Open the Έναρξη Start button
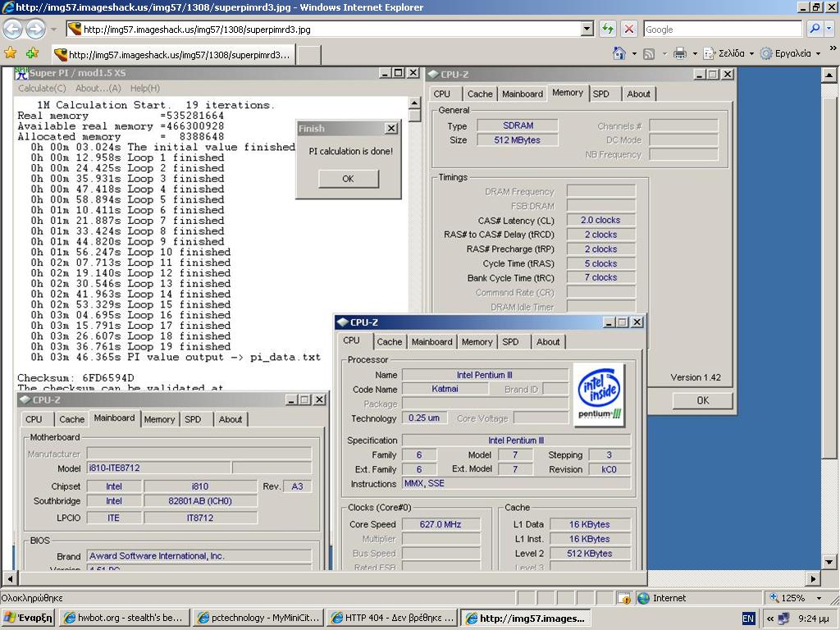Image resolution: width=840 pixels, height=630 pixels. click(28, 618)
